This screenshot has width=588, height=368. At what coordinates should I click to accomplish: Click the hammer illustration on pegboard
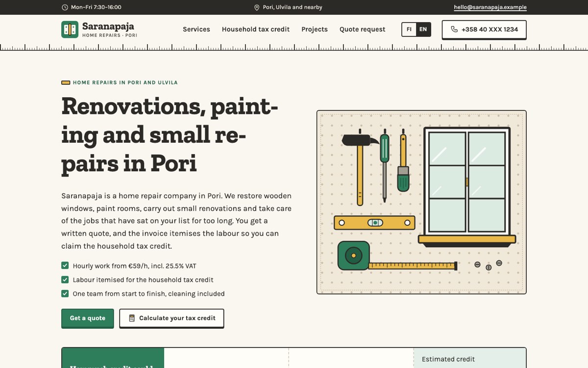(x=360, y=167)
